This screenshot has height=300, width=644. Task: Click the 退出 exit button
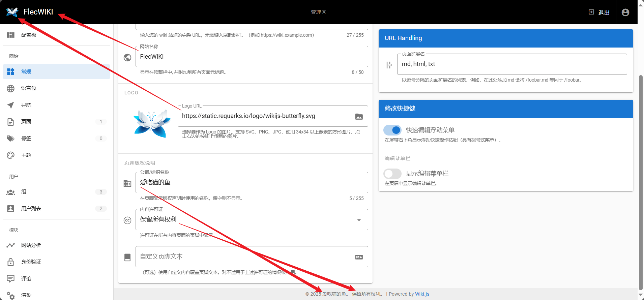tap(599, 12)
